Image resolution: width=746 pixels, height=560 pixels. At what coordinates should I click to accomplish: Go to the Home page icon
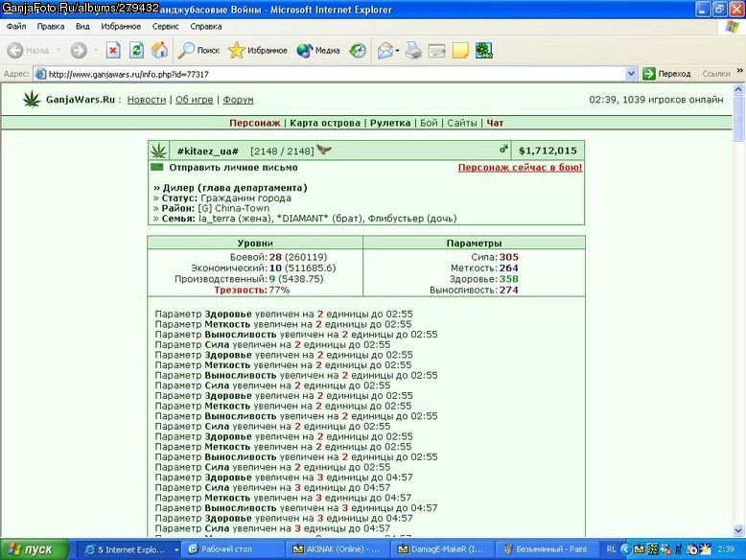click(160, 50)
